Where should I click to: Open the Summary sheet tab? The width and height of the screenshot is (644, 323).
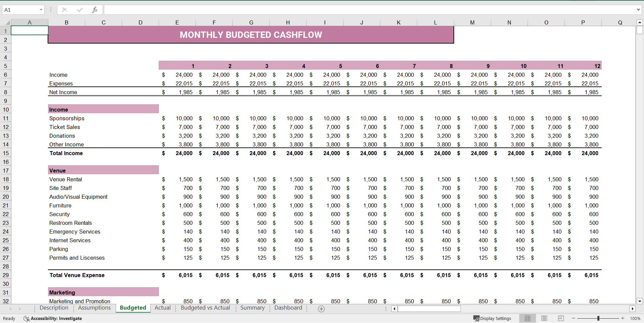[x=253, y=308]
